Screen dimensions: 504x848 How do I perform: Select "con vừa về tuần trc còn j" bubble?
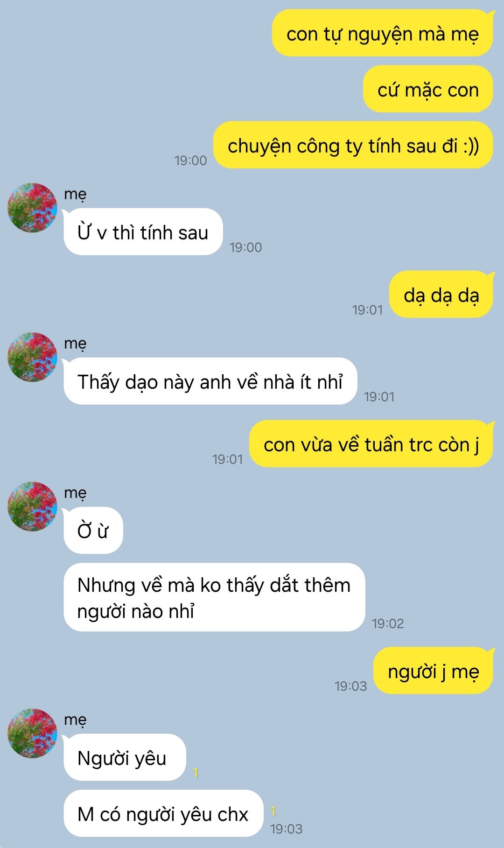coord(371,444)
